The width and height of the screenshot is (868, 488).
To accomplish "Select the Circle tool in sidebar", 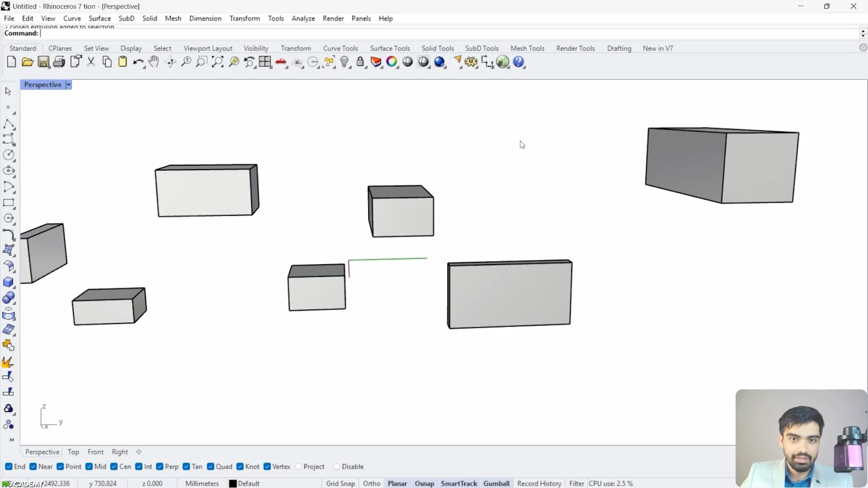I will pos(8,154).
